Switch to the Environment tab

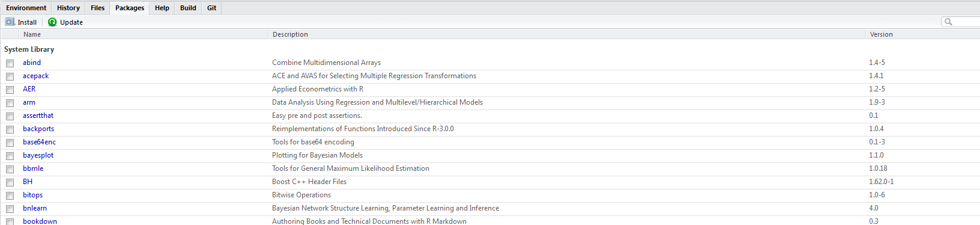[26, 8]
